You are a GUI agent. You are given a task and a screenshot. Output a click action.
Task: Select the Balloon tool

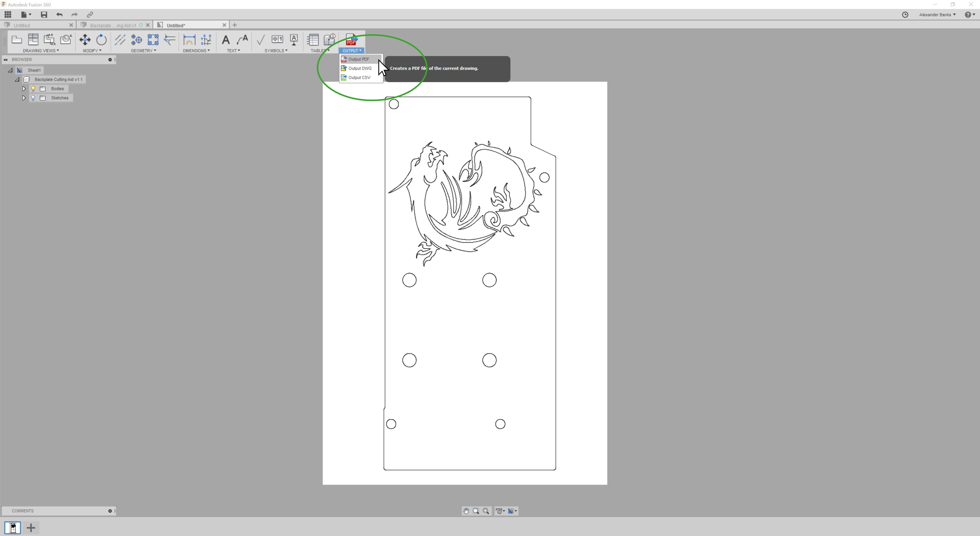coord(330,40)
